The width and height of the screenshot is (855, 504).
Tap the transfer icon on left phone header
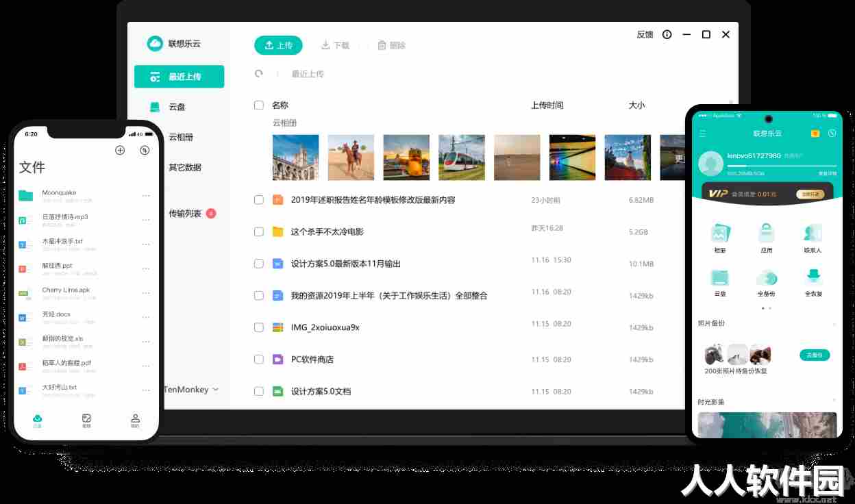[145, 150]
